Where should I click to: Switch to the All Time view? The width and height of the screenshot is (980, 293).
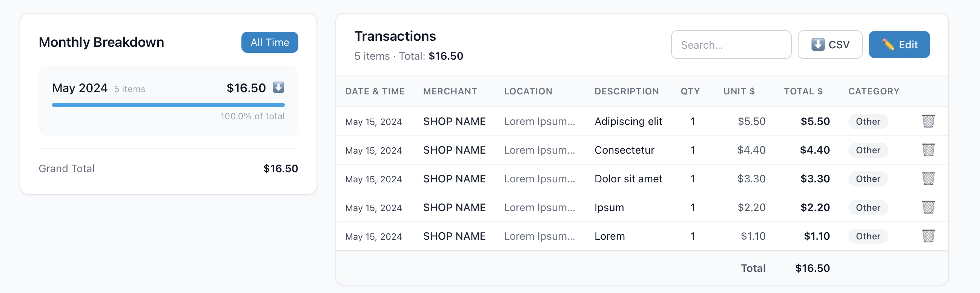coord(270,42)
